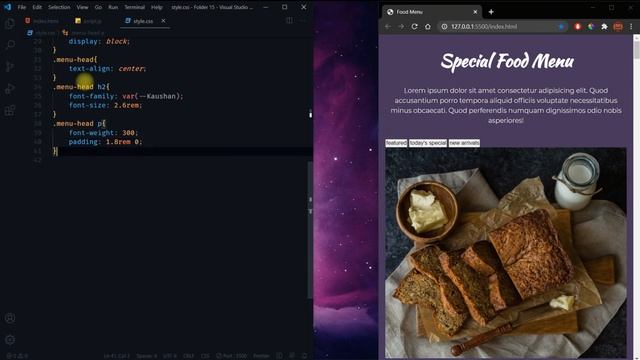Image resolution: width=640 pixels, height=360 pixels.
Task: Open the Extensions puzzle-piece menu
Action: point(604,27)
